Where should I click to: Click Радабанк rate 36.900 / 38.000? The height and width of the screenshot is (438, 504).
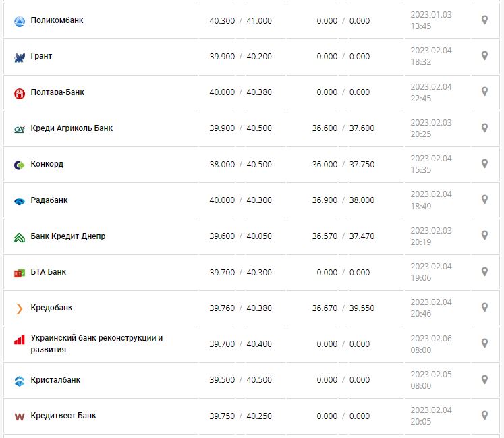coord(343,200)
